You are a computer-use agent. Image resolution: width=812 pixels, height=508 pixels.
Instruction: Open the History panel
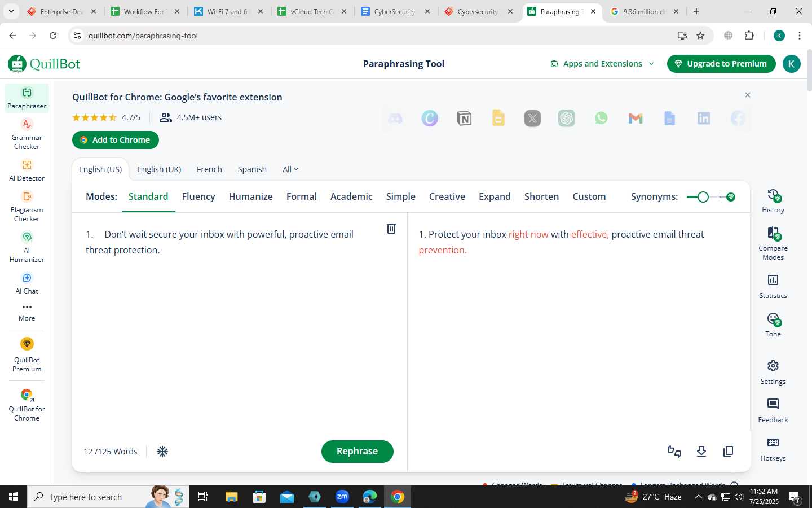pyautogui.click(x=773, y=201)
